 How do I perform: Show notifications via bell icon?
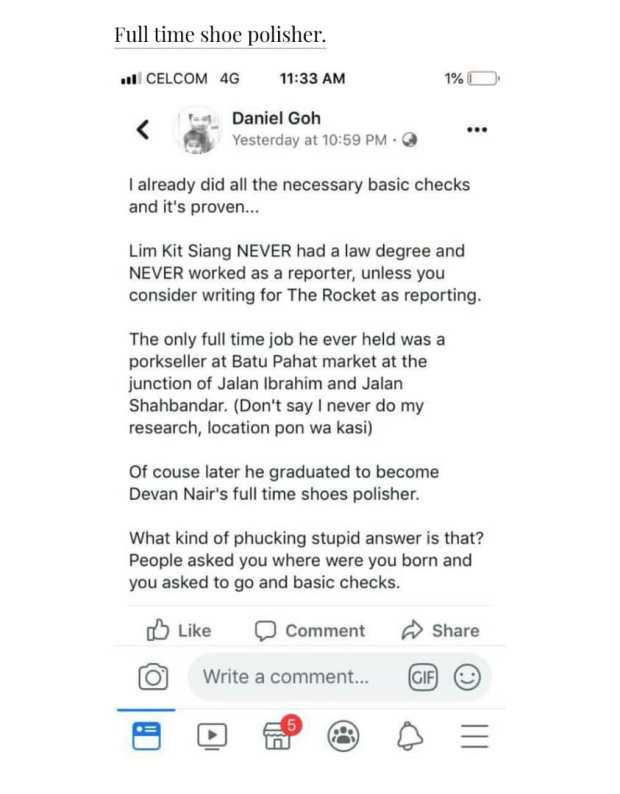408,736
